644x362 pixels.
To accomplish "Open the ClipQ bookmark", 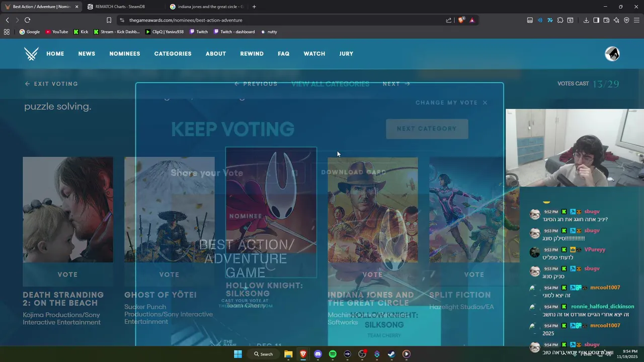I will point(165,32).
